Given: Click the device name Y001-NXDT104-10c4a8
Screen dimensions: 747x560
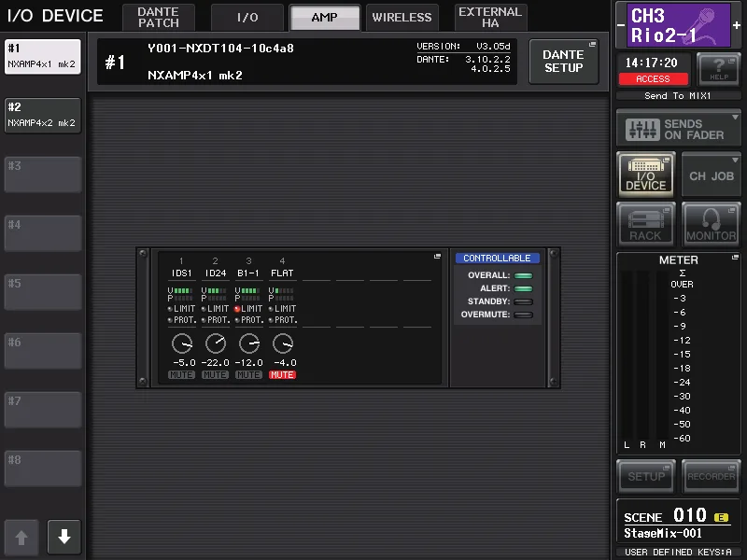Looking at the screenshot, I should pos(220,49).
